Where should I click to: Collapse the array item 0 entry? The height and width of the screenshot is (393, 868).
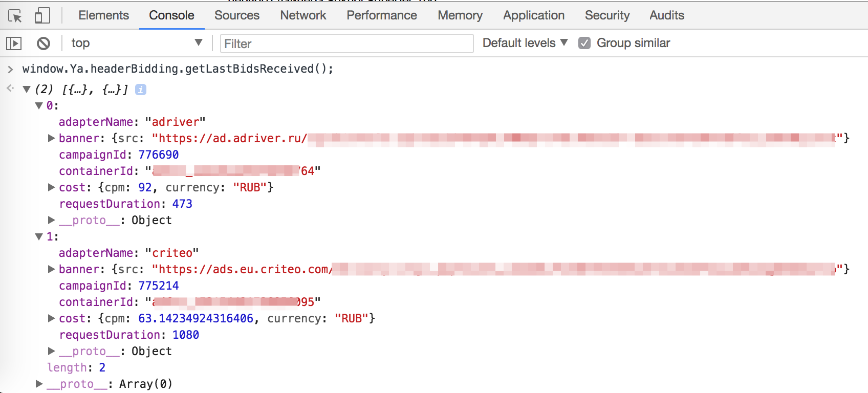(x=39, y=106)
